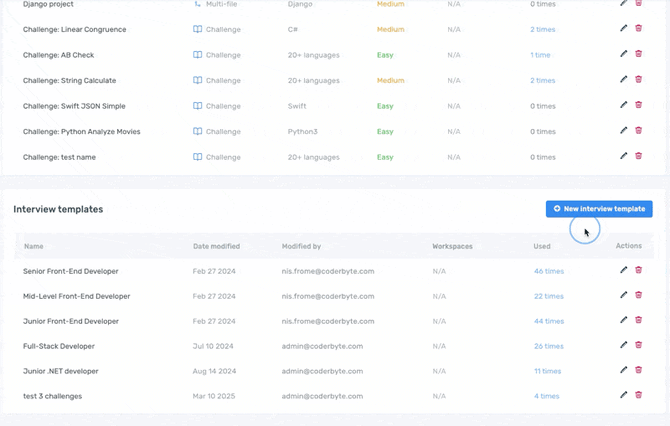Viewport: 670px width, 426px height.
Task: Delete the Junior .NET developer template
Action: click(x=639, y=370)
